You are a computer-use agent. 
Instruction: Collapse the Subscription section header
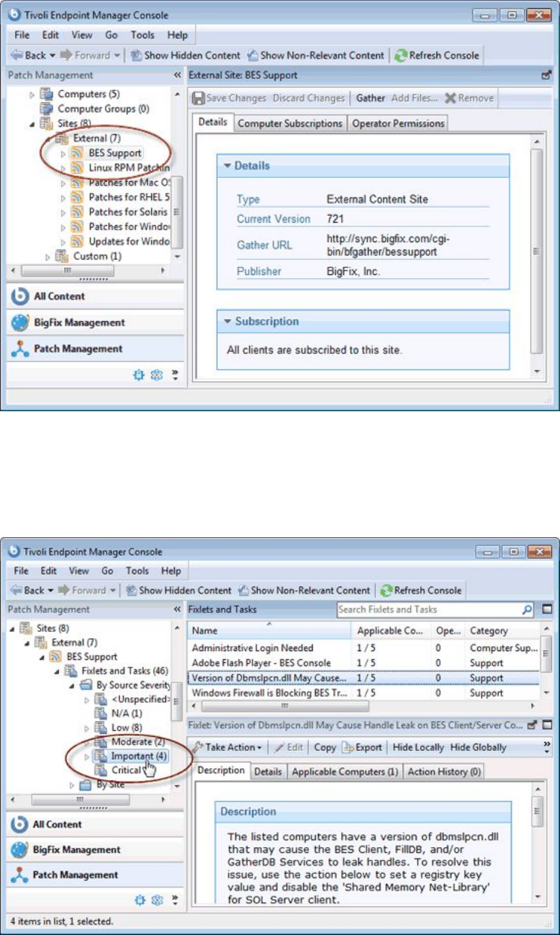pyautogui.click(x=363, y=322)
